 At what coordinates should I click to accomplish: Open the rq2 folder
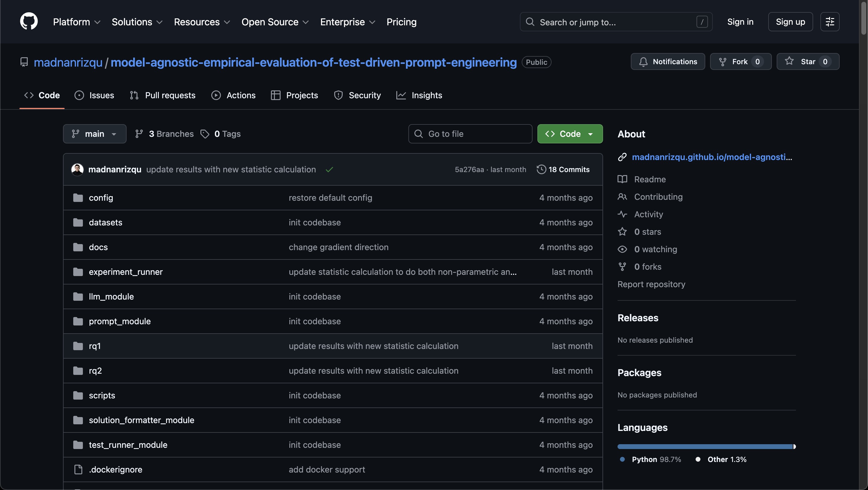95,370
